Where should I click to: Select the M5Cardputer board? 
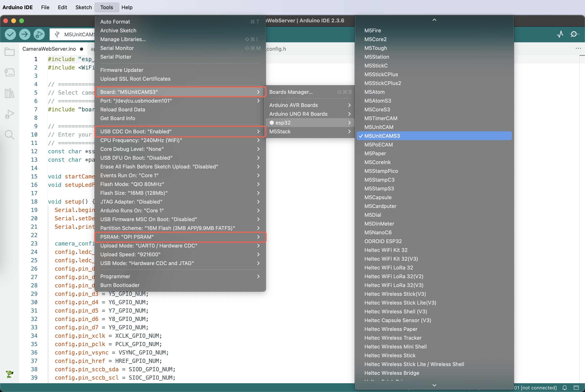tap(434, 206)
